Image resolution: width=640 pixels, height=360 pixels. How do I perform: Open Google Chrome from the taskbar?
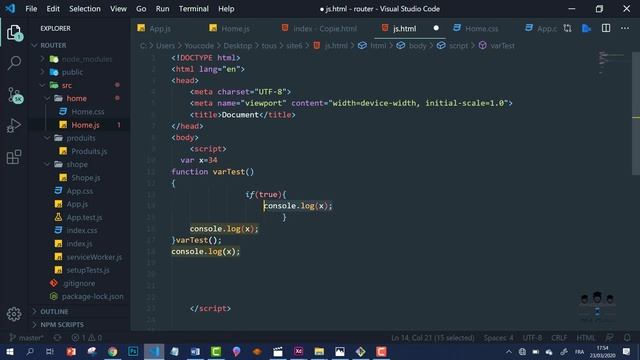coord(112,351)
